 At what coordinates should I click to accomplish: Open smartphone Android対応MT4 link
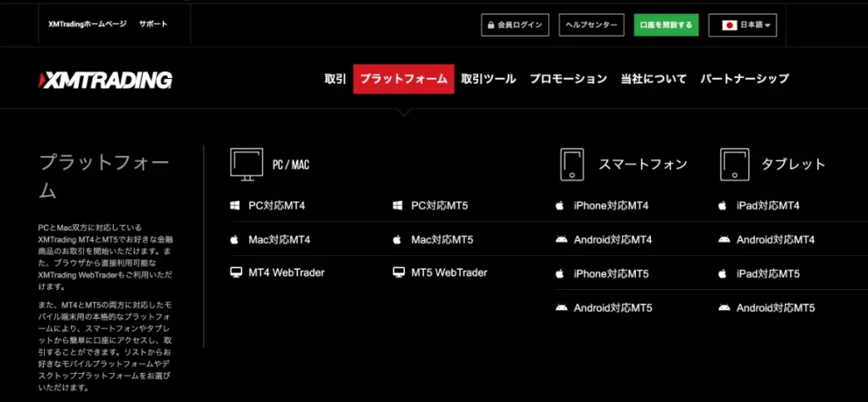click(x=613, y=240)
